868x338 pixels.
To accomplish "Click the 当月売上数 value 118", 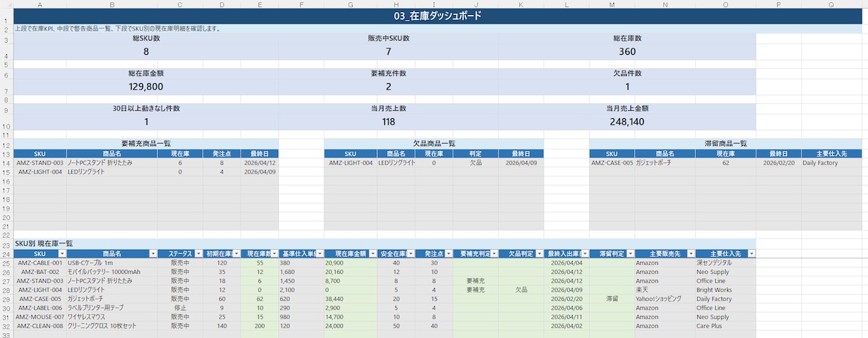I will pos(388,122).
